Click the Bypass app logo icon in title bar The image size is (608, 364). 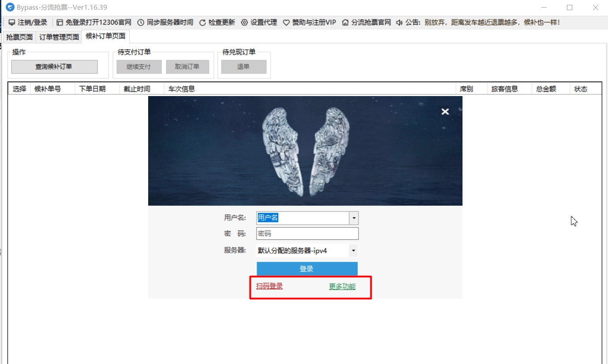tap(10, 7)
